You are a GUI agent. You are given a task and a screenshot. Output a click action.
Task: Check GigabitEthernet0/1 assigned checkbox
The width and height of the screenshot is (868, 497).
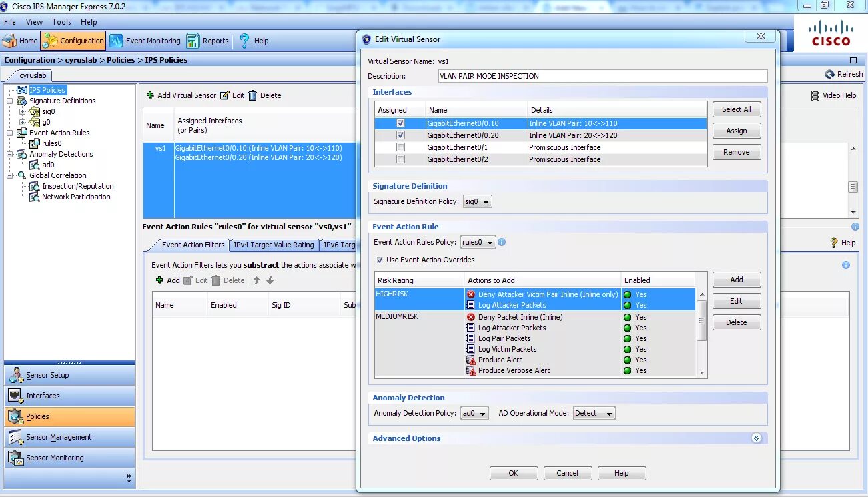tap(400, 147)
